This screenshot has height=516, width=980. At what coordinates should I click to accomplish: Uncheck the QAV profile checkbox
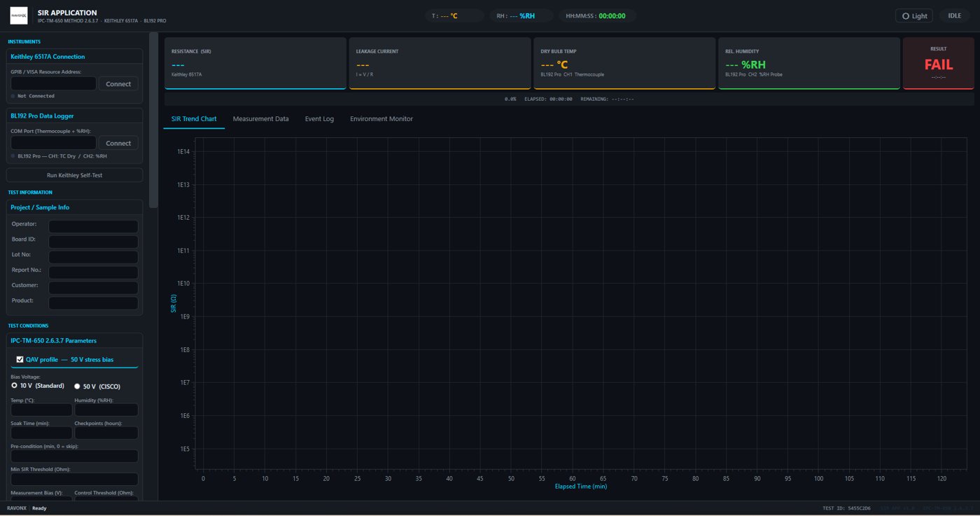tap(20, 359)
